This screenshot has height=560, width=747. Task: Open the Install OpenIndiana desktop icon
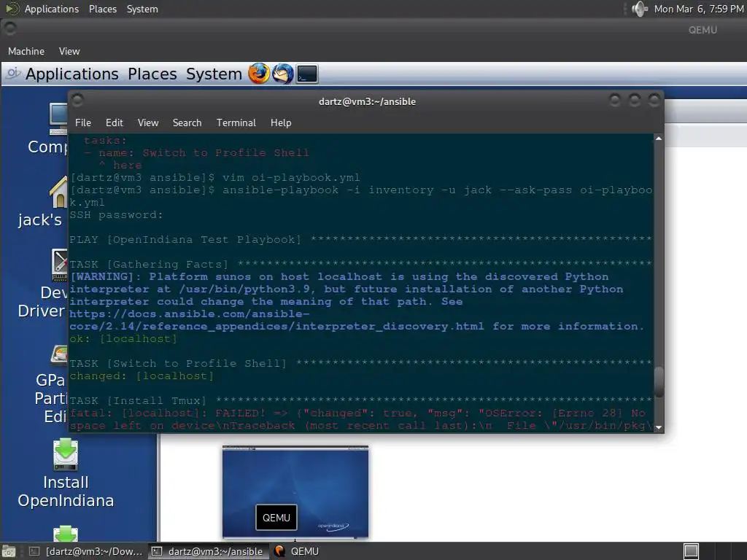tap(66, 474)
